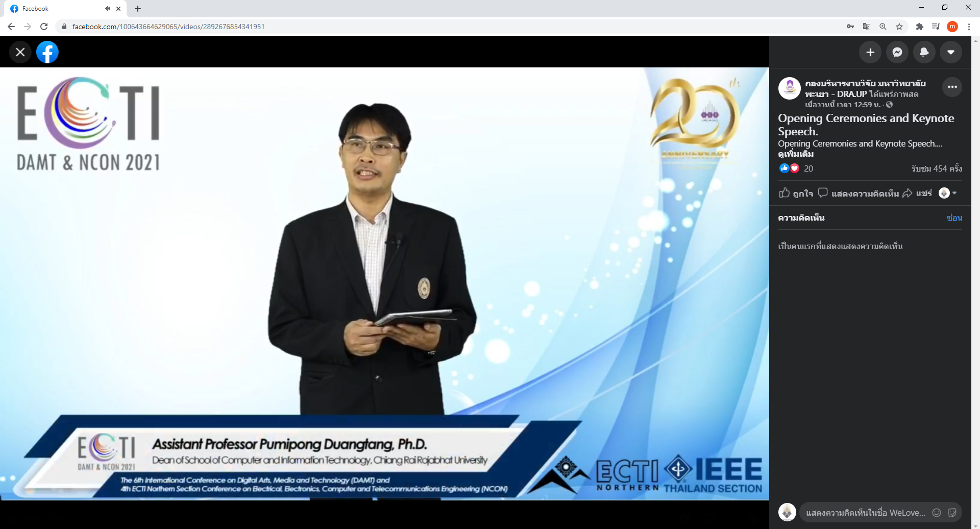Click the address bar URL
Screen dimensions: 980x529
(168, 27)
